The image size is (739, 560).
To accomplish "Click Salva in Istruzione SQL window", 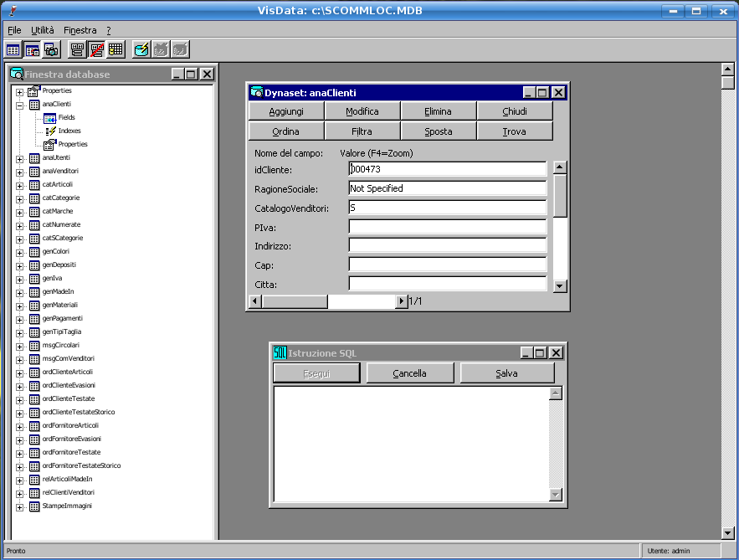I will tap(506, 373).
